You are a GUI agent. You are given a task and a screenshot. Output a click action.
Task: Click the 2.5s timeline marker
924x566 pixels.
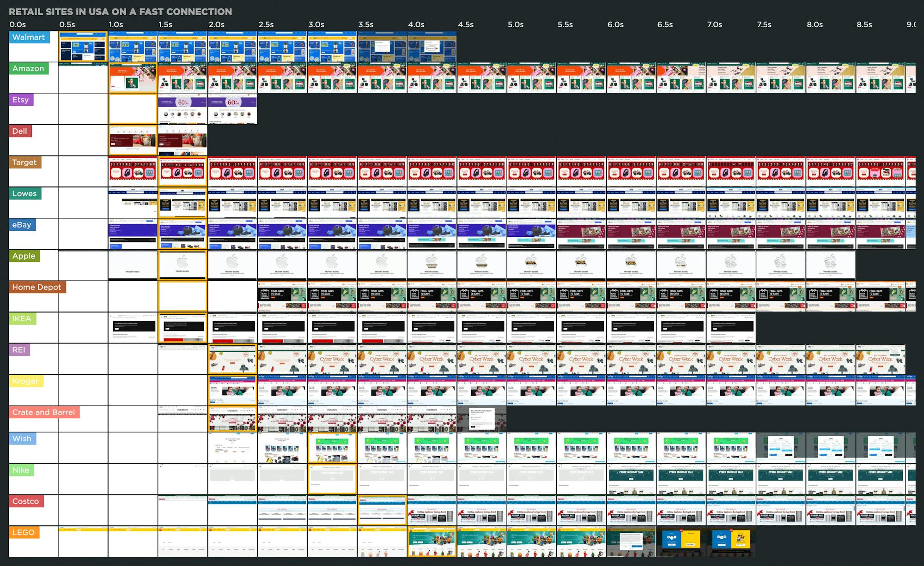click(266, 24)
